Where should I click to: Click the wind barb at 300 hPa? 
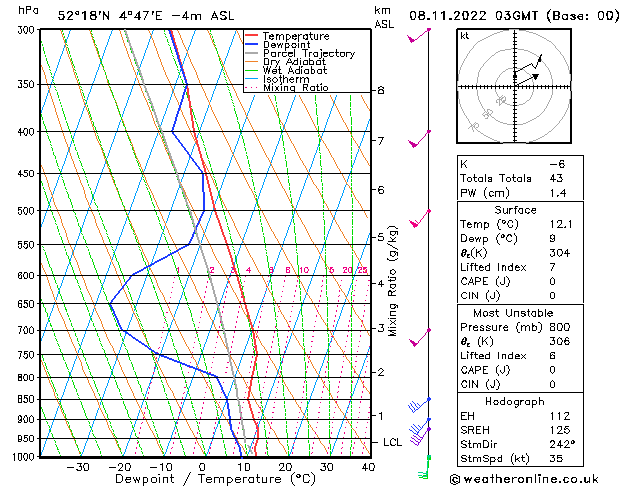pyautogui.click(x=419, y=35)
